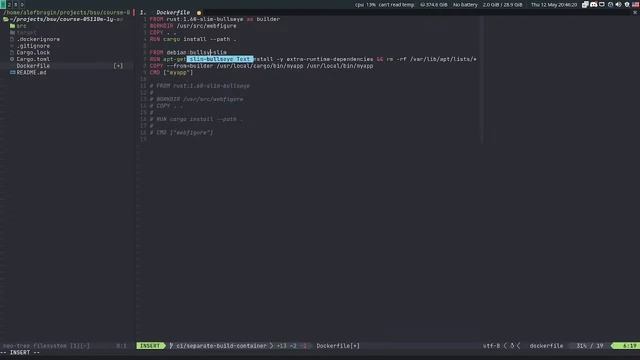Click the README.md markdown file icon
640x360 pixels.
pyautogui.click(x=13, y=72)
